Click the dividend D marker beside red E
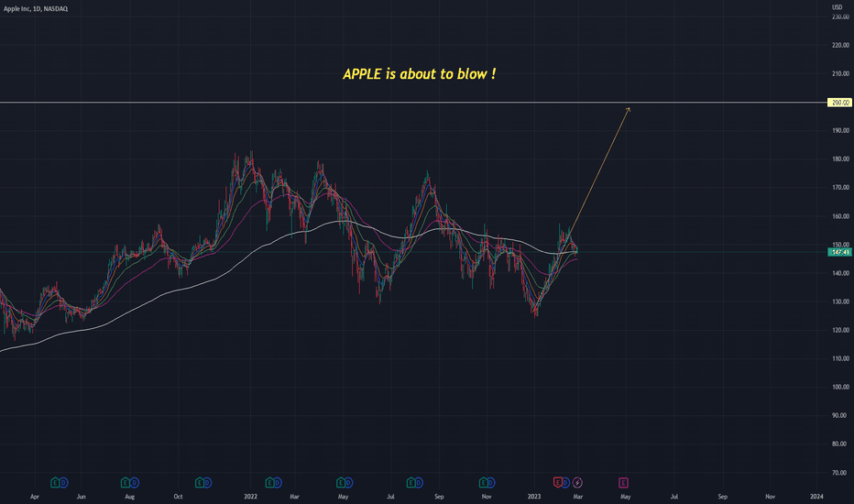 pos(566,482)
